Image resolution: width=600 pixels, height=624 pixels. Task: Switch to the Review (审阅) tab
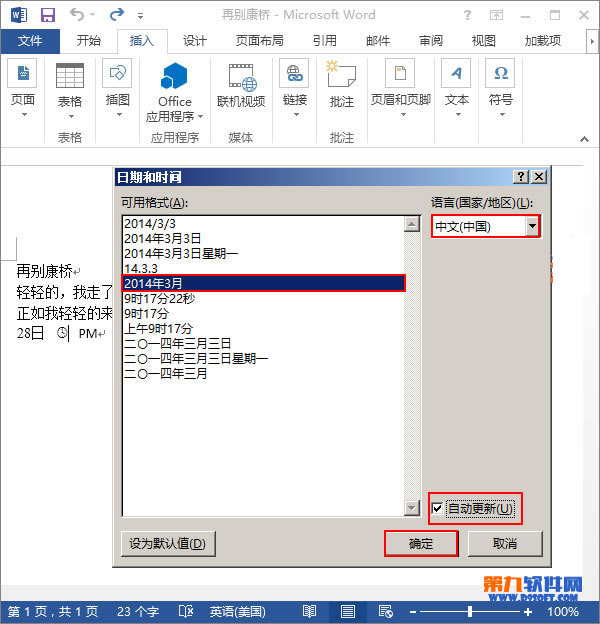tap(431, 41)
